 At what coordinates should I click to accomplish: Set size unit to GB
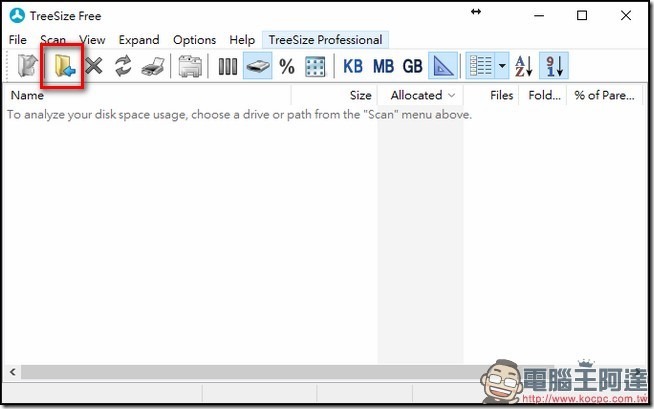tap(413, 66)
